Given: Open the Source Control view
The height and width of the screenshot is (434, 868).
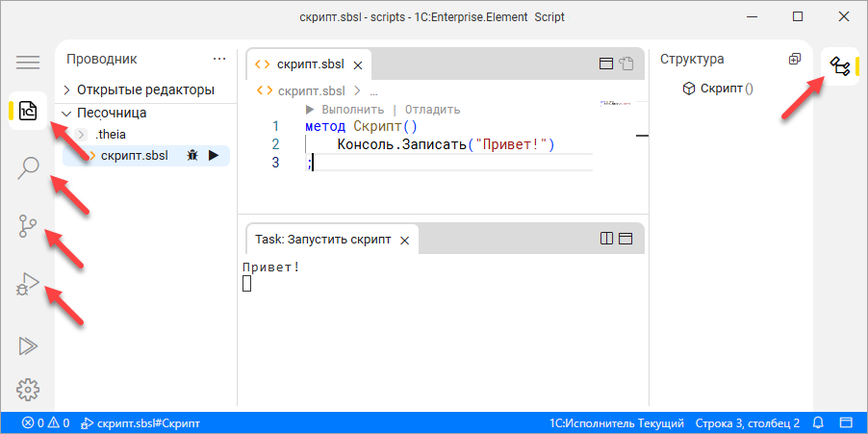Looking at the screenshot, I should pyautogui.click(x=28, y=226).
